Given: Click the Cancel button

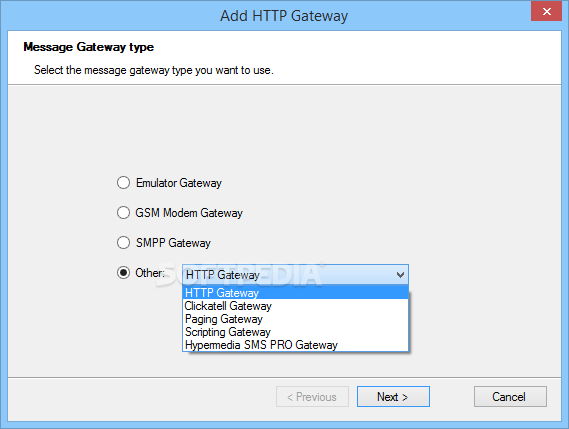Looking at the screenshot, I should pos(510,397).
